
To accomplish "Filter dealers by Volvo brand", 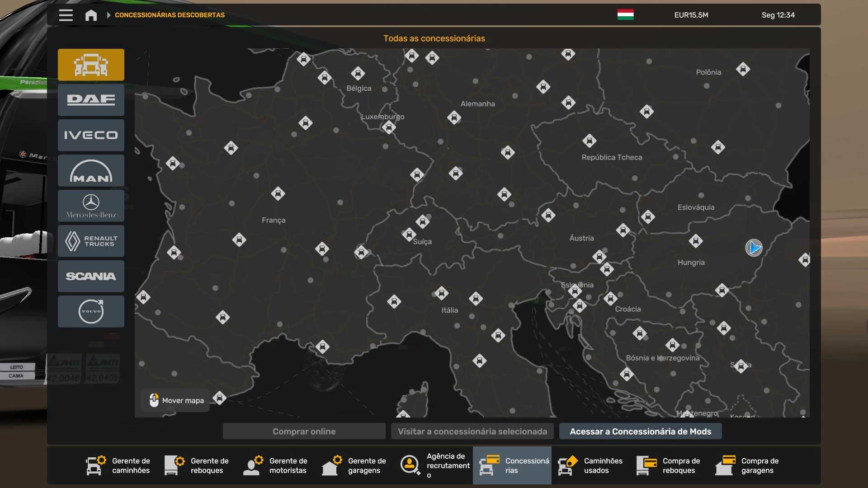I will 91,311.
